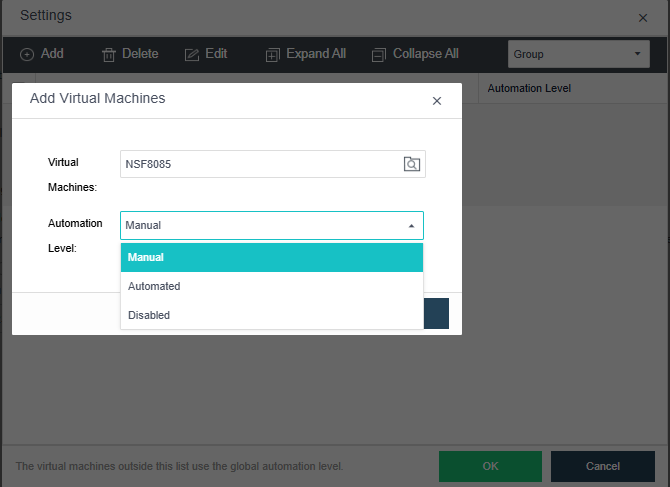Click the Expand All icon
The height and width of the screenshot is (487, 670).
273,54
